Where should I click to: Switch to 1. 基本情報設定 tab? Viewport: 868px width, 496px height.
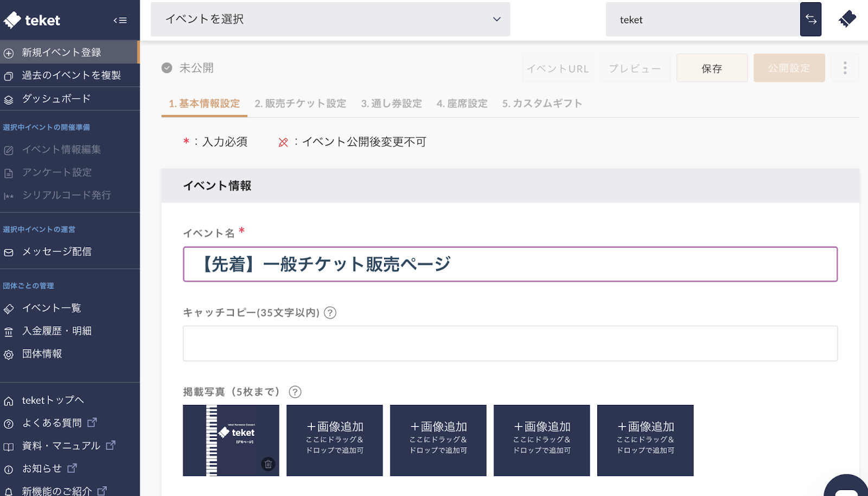coord(204,104)
